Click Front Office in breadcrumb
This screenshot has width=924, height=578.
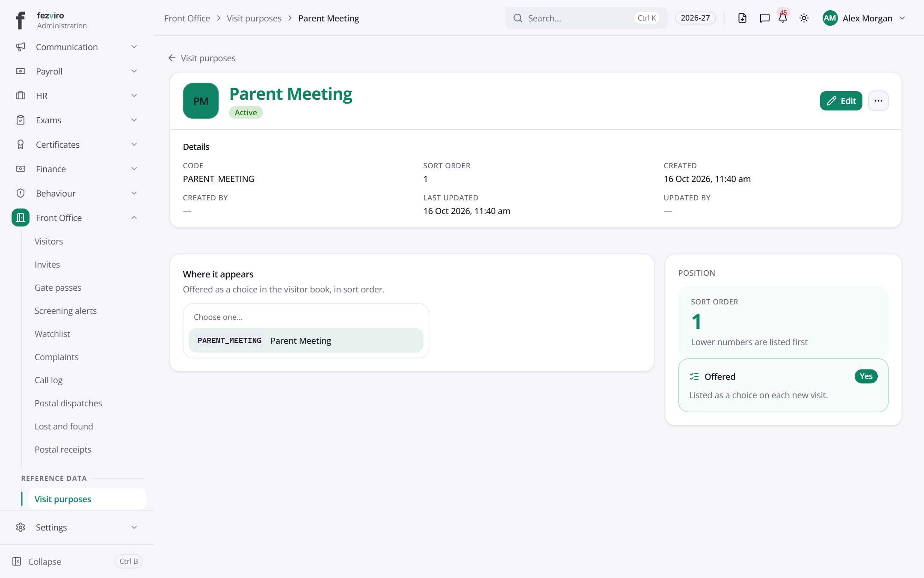click(x=187, y=18)
